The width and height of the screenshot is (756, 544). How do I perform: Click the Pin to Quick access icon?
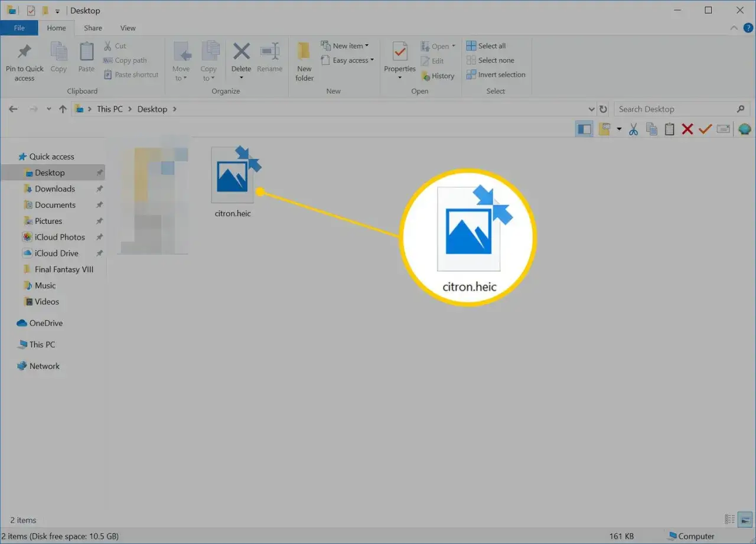(x=24, y=52)
